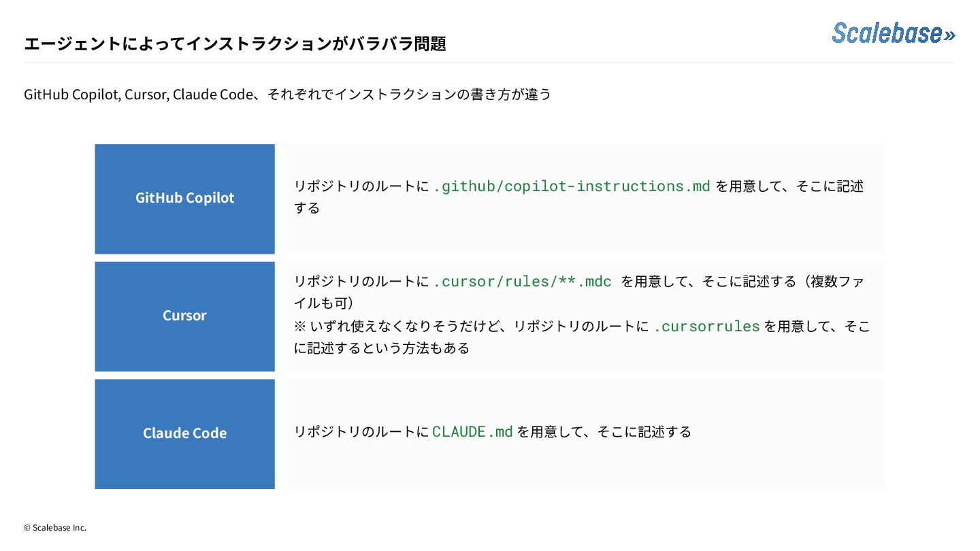Viewport: 980px width, 551px height.
Task: Select the Cursor blue box
Action: pyautogui.click(x=184, y=316)
